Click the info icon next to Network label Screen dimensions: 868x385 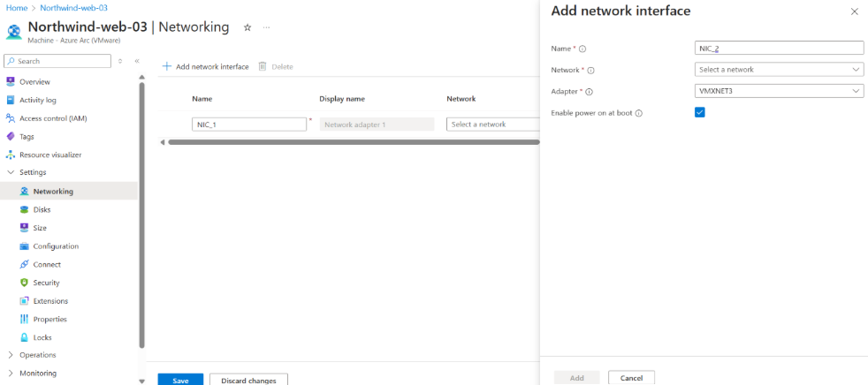coord(590,71)
